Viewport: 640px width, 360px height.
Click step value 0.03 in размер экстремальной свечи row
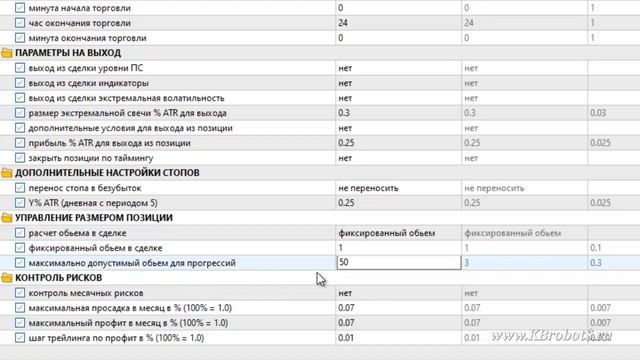coord(598,113)
